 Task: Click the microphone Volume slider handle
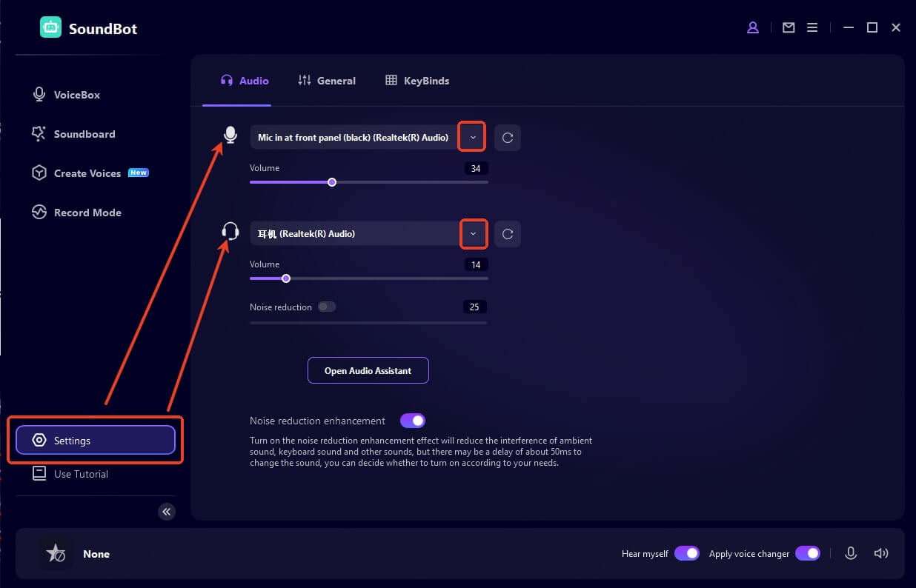(332, 182)
